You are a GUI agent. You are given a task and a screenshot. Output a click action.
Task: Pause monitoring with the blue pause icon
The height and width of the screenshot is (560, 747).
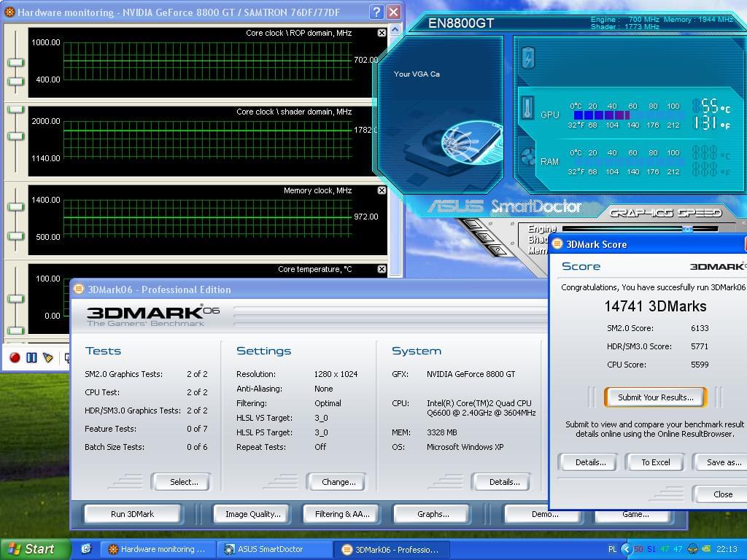[31, 357]
